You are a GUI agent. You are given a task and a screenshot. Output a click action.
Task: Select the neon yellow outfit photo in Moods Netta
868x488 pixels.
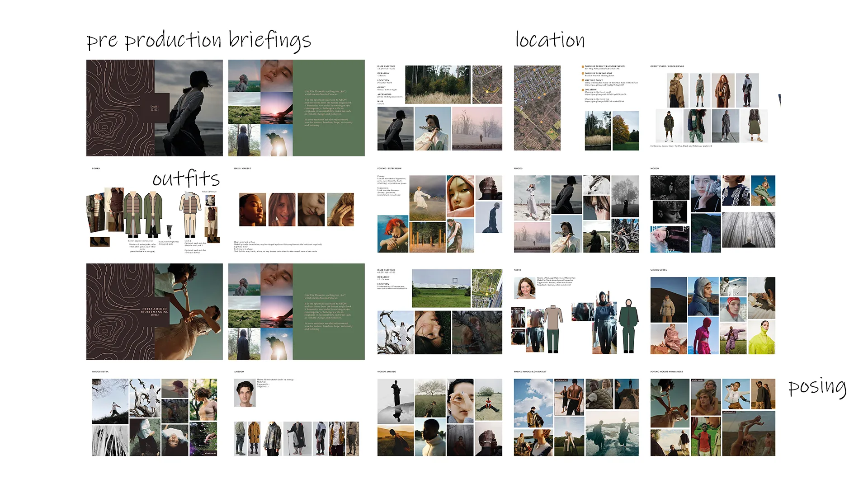click(x=761, y=338)
